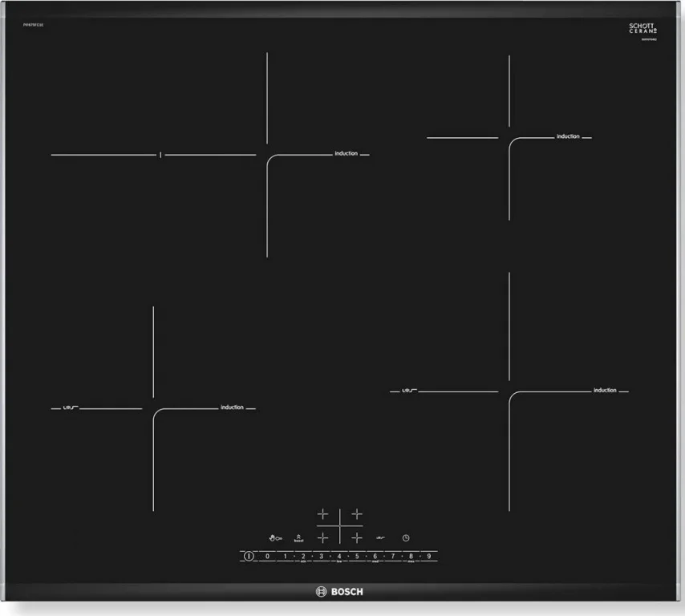Click the SCHOTT CERAN logo
The image size is (685, 616).
click(x=642, y=28)
